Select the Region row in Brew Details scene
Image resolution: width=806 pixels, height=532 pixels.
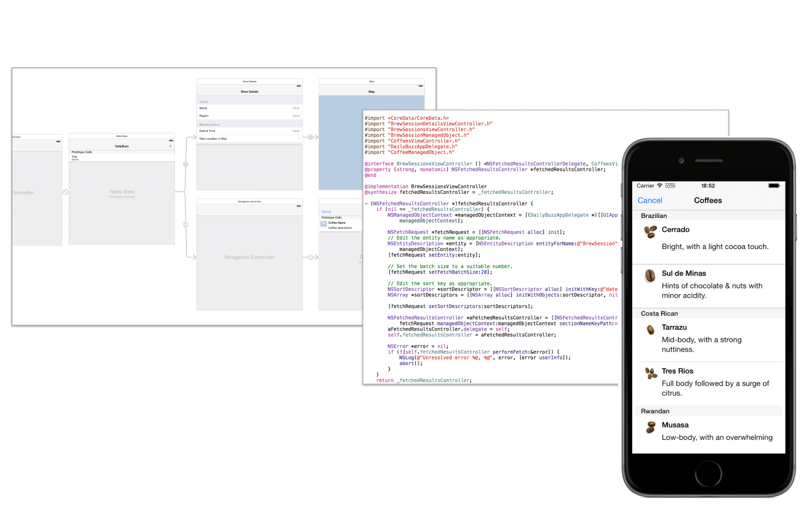pos(249,116)
